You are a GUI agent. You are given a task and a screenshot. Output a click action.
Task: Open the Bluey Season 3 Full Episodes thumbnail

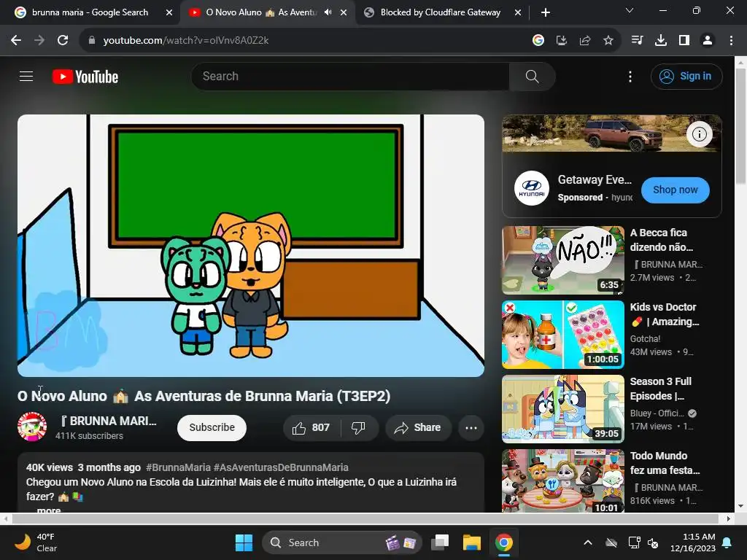click(x=562, y=408)
